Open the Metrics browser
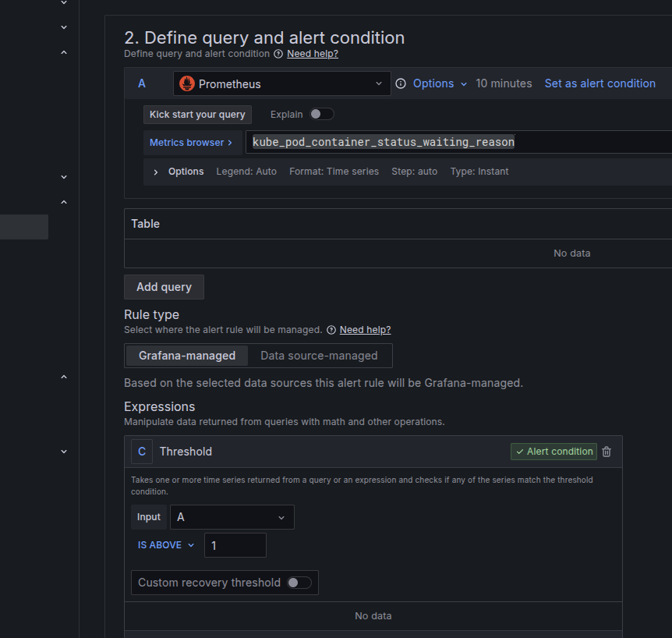Viewport: 672px width, 638px height. (x=191, y=143)
